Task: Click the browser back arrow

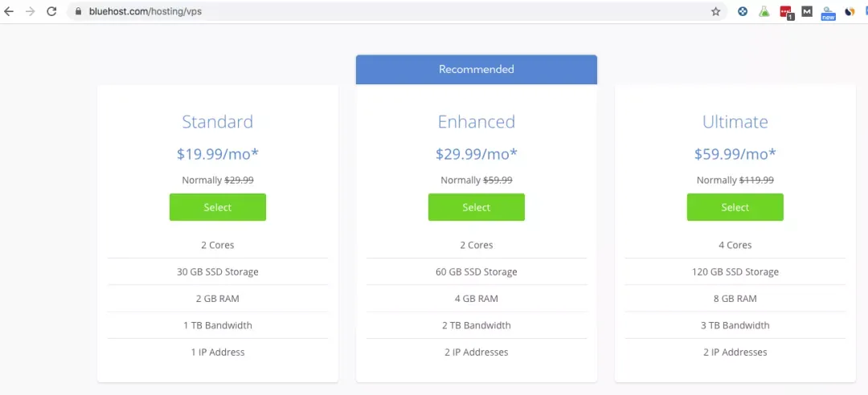Action: (x=8, y=11)
